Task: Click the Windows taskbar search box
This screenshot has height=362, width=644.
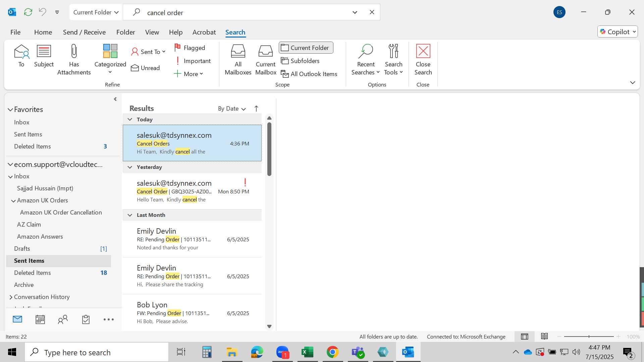Action: (97, 352)
